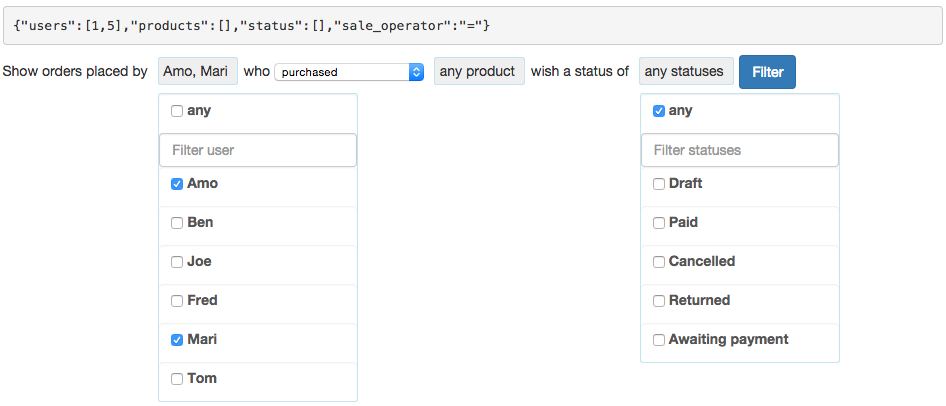Deselect the Mari checkbox
Screen dimensions: 946x406
pyautogui.click(x=177, y=340)
